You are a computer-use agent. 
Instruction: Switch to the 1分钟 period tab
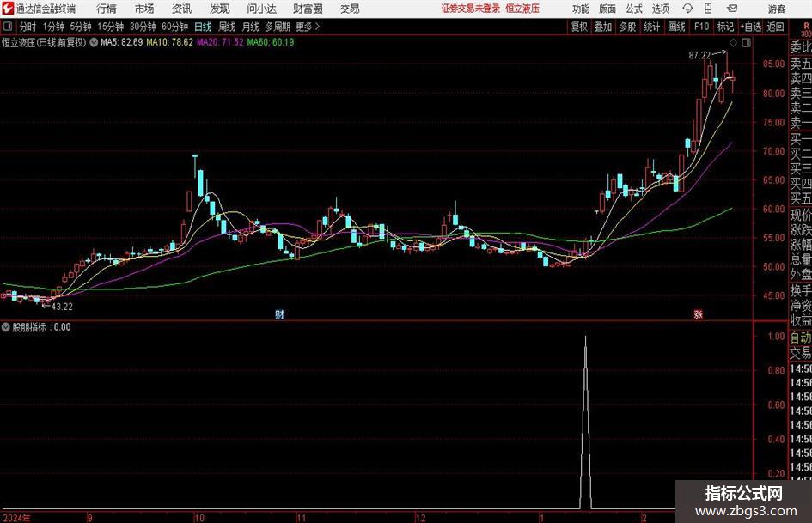pyautogui.click(x=53, y=27)
